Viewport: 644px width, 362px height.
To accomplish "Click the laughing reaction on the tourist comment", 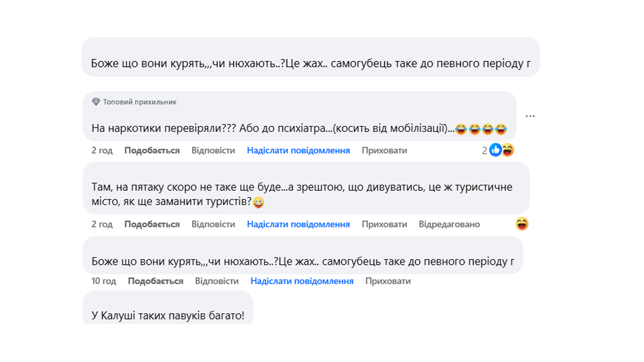I will tap(522, 224).
